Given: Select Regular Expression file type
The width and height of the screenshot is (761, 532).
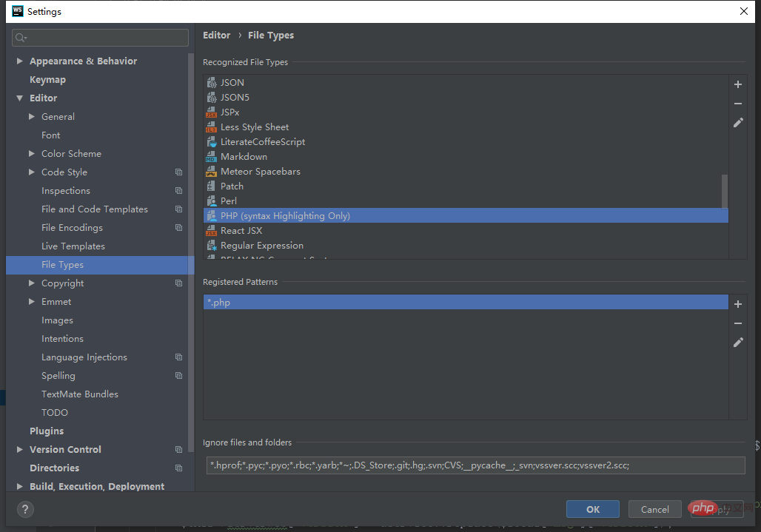Looking at the screenshot, I should [x=466, y=246].
